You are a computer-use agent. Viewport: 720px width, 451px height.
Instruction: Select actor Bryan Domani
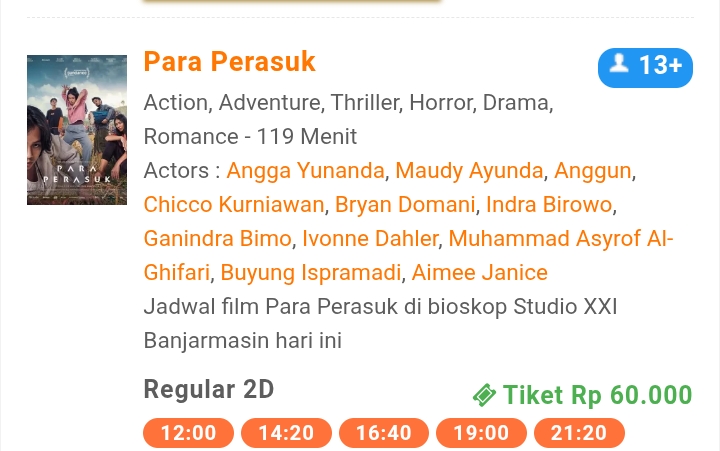405,204
